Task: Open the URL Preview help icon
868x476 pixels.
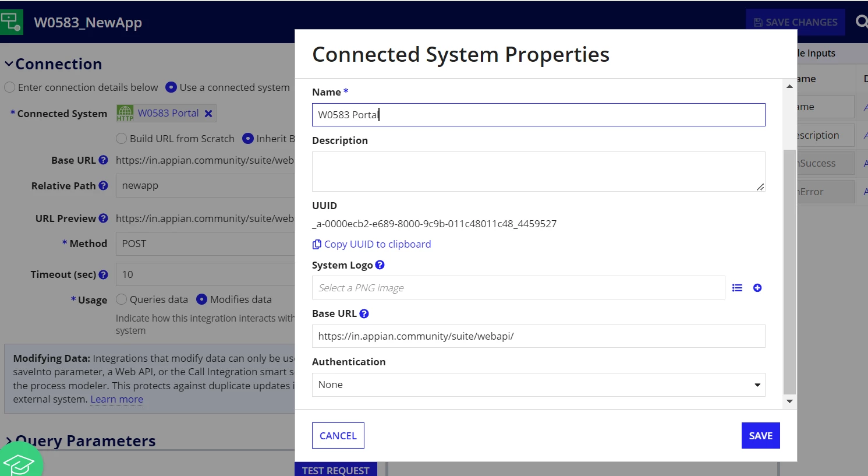Action: (x=103, y=218)
